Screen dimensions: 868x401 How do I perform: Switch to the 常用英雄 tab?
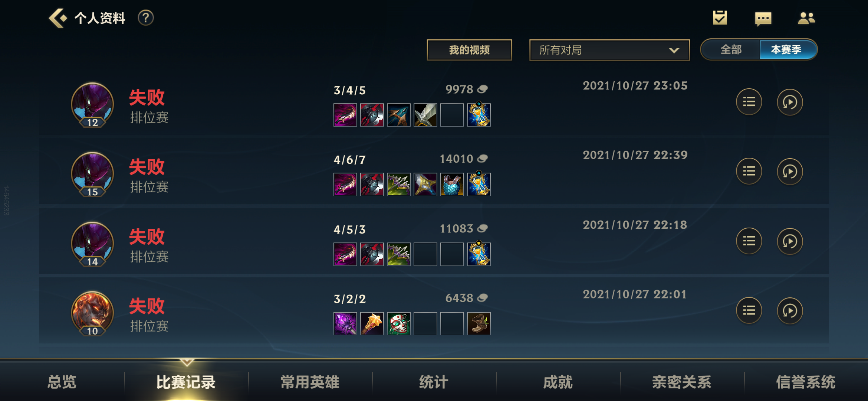[310, 382]
